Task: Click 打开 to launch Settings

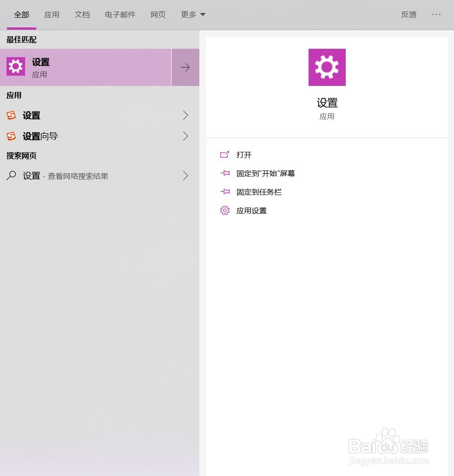Action: [x=244, y=155]
